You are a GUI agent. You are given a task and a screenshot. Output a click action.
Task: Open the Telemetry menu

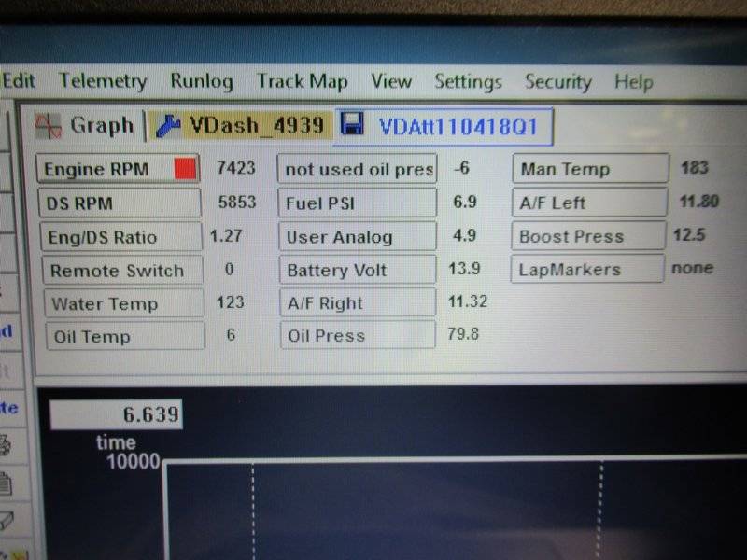(x=103, y=81)
